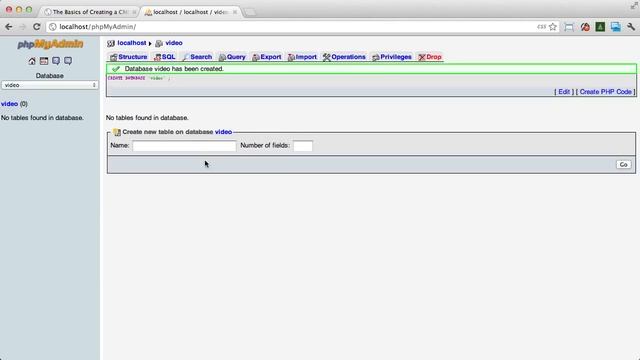
Task: Switch to the SQL tab
Action: coord(164,57)
